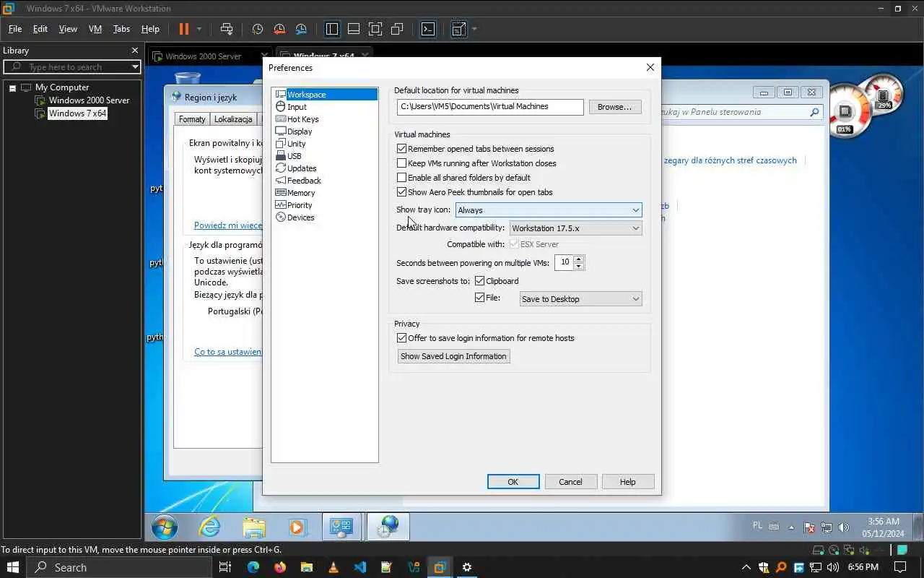Enable all shared folders by default checkbox
924x578 pixels.
pos(402,178)
